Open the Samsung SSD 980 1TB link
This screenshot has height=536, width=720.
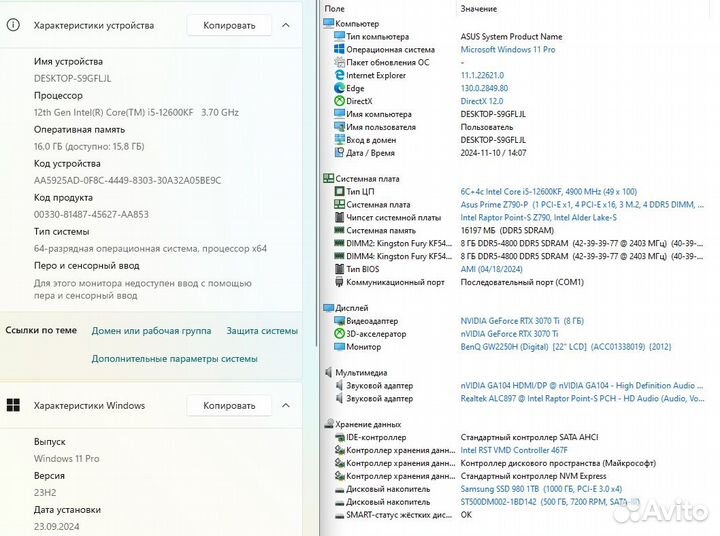tap(541, 489)
